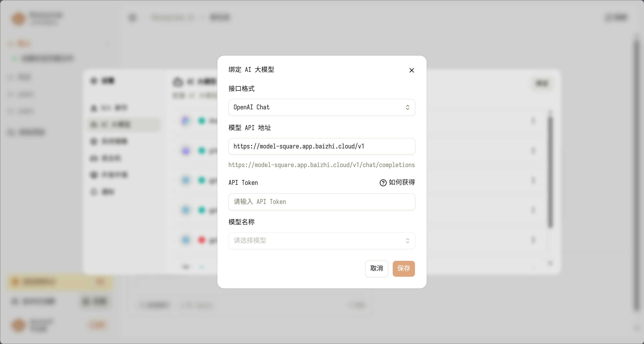Screen dimensions: 644x344
Task: Expand the 模型名称 model selection dropdown
Action: 321,240
